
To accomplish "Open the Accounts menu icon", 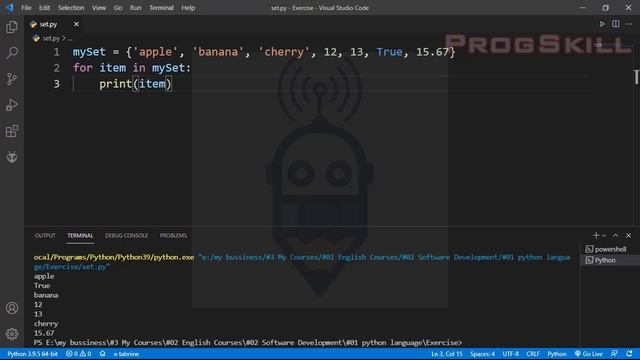I will pos(12,308).
